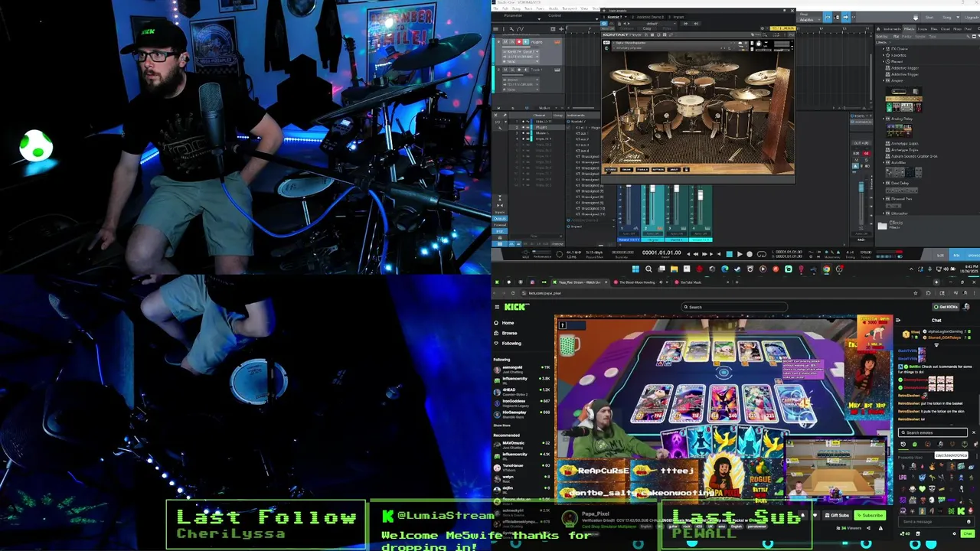This screenshot has width=980, height=551.
Task: Expand the FX Chains folder in browser
Action: [884, 49]
